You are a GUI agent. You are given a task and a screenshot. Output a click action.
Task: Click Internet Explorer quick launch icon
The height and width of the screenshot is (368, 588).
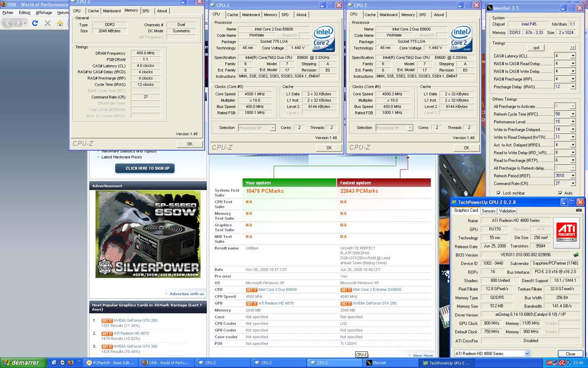[x=54, y=363]
